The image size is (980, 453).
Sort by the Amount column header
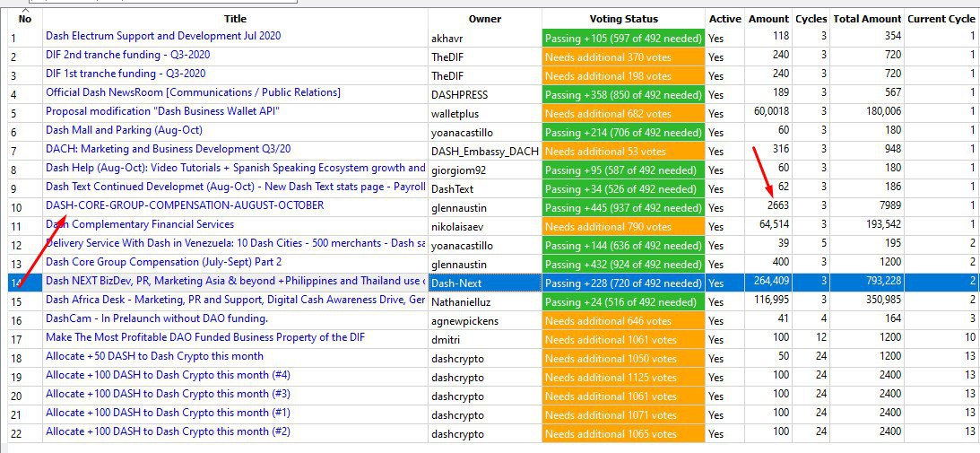(768, 19)
